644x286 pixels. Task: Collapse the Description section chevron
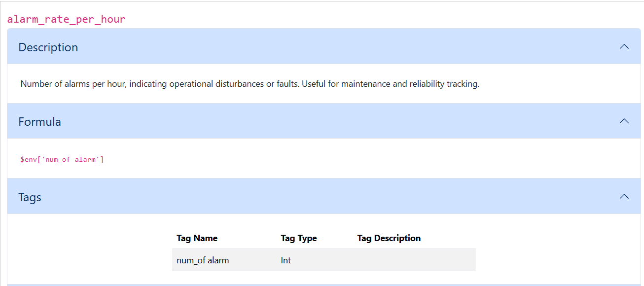click(x=624, y=46)
